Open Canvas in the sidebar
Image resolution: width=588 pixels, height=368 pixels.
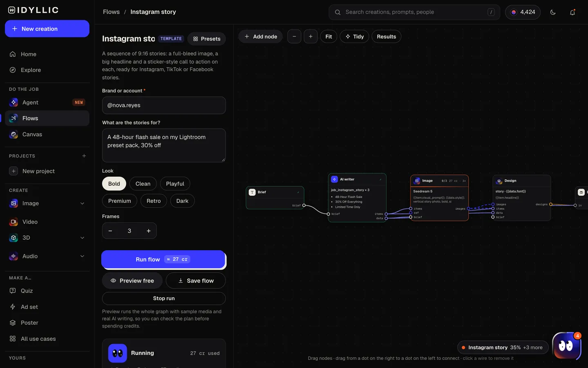47,134
